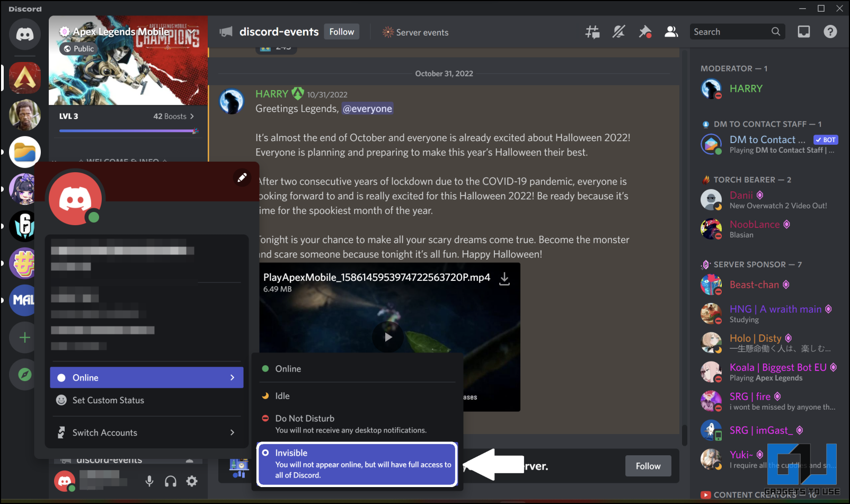The width and height of the screenshot is (850, 504).
Task: Open the yellow folder server icon
Action: 24,152
